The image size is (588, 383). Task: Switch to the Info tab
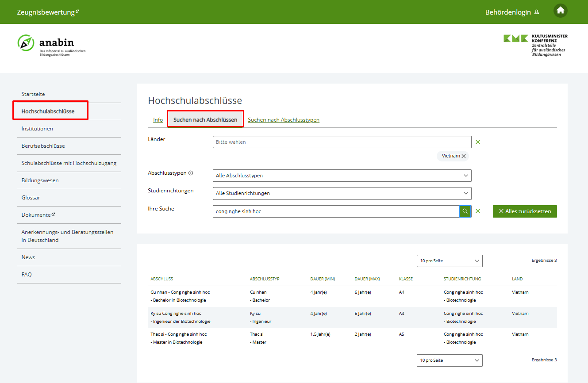pyautogui.click(x=158, y=120)
